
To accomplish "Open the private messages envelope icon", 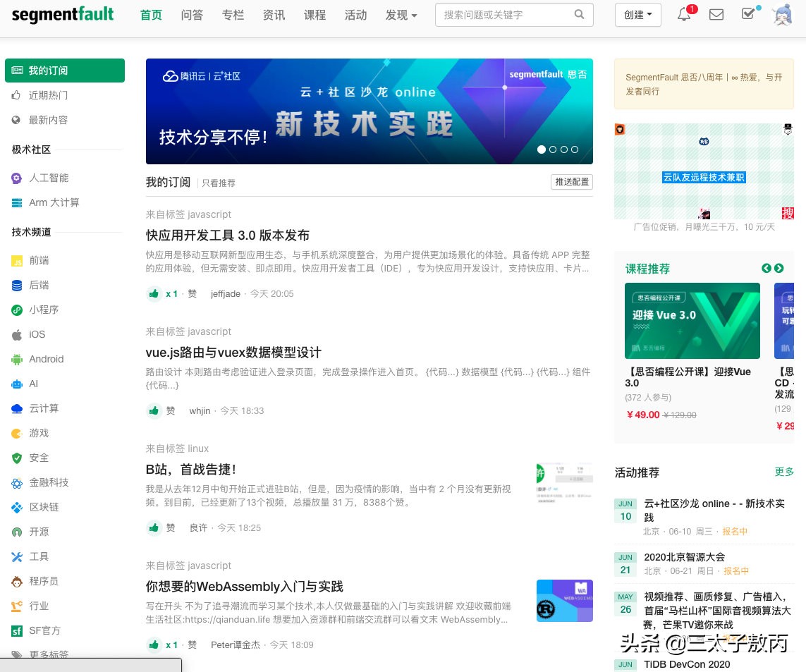I will coord(716,15).
